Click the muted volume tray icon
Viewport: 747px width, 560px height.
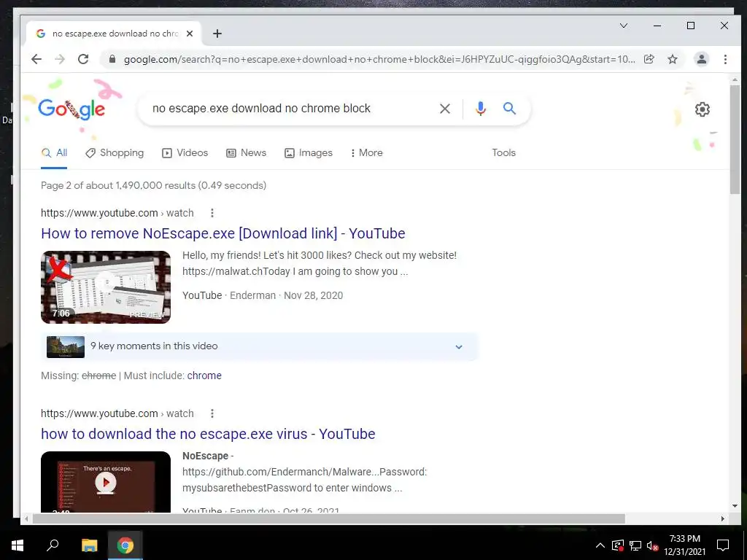pyautogui.click(x=652, y=545)
